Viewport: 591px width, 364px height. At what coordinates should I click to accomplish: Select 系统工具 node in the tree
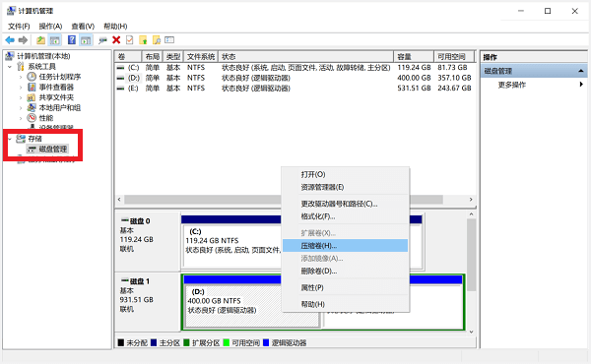41,67
